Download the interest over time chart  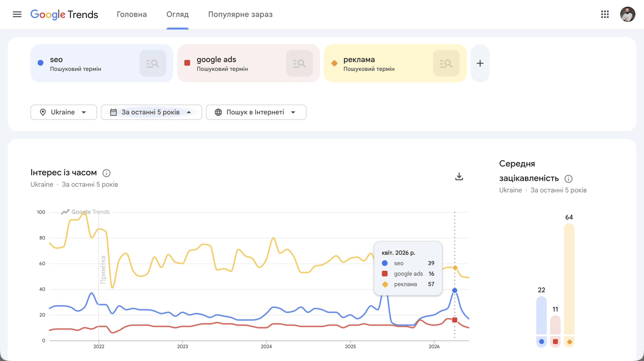tap(459, 177)
